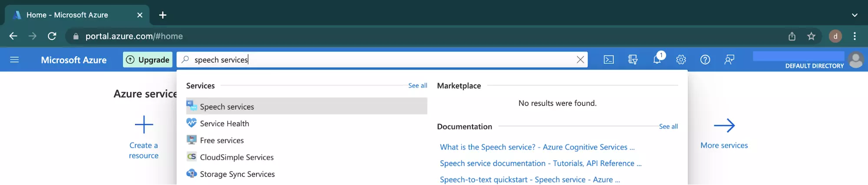The image size is (868, 185).
Task: Open Cloud Shell from the top bar
Action: (609, 60)
